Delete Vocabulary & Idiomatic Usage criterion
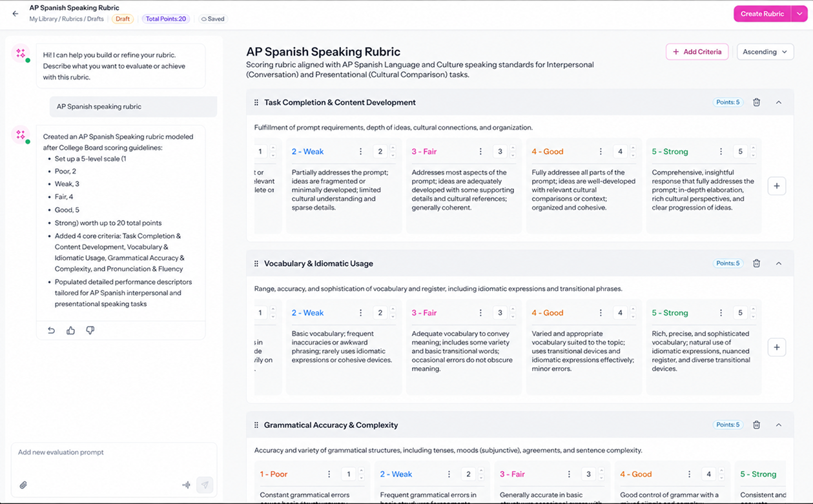The height and width of the screenshot is (504, 813). click(756, 263)
